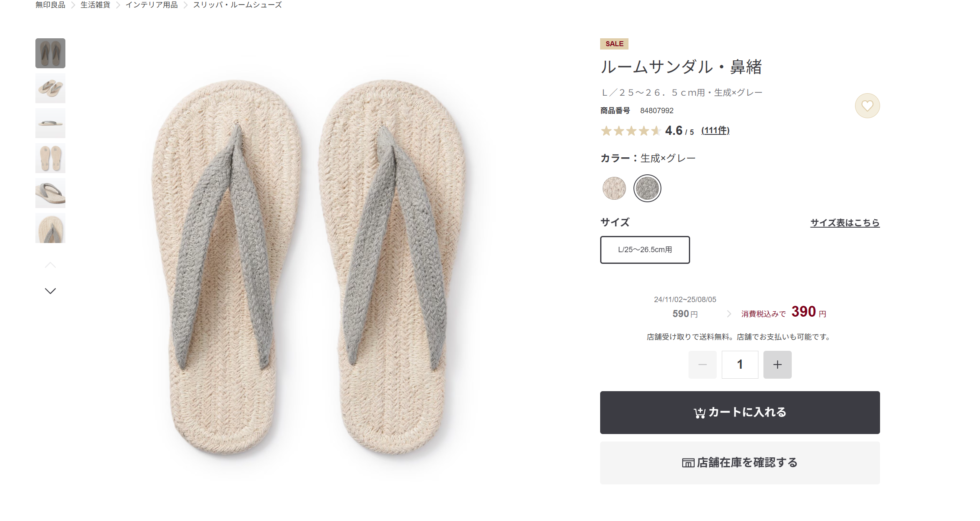The width and height of the screenshot is (980, 521).
Task: Click the quantity input field
Action: click(x=740, y=365)
